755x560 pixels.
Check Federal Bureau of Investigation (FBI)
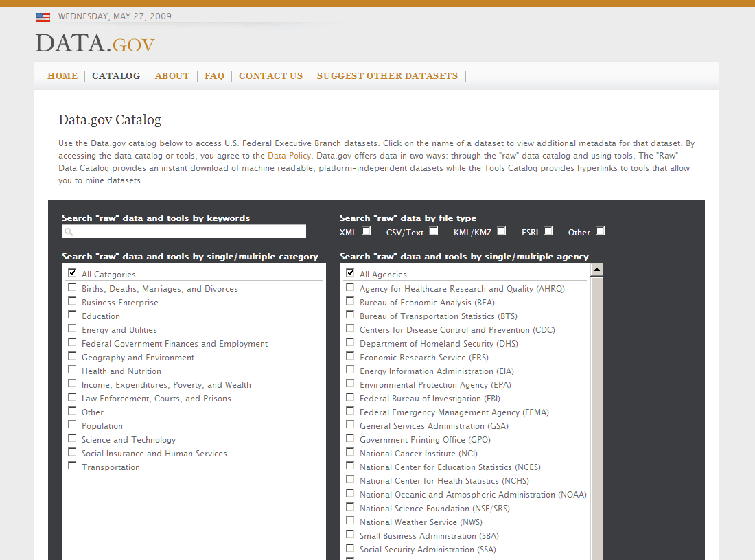click(351, 397)
